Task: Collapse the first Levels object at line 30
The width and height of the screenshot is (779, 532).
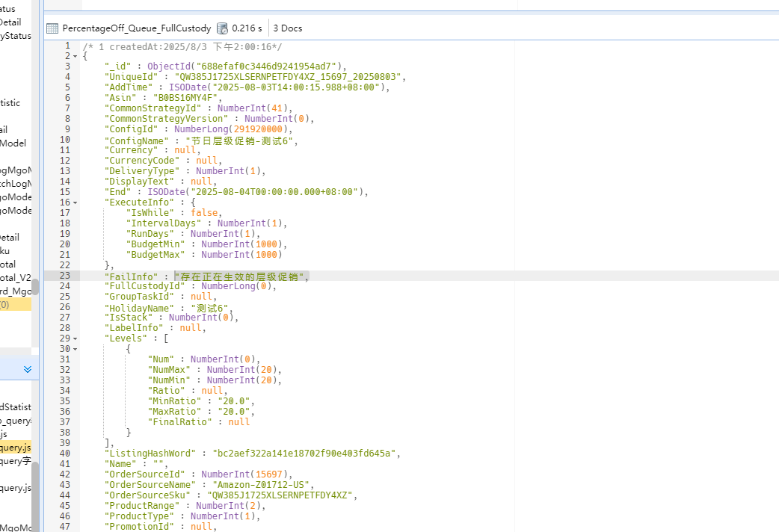Action: 75,349
